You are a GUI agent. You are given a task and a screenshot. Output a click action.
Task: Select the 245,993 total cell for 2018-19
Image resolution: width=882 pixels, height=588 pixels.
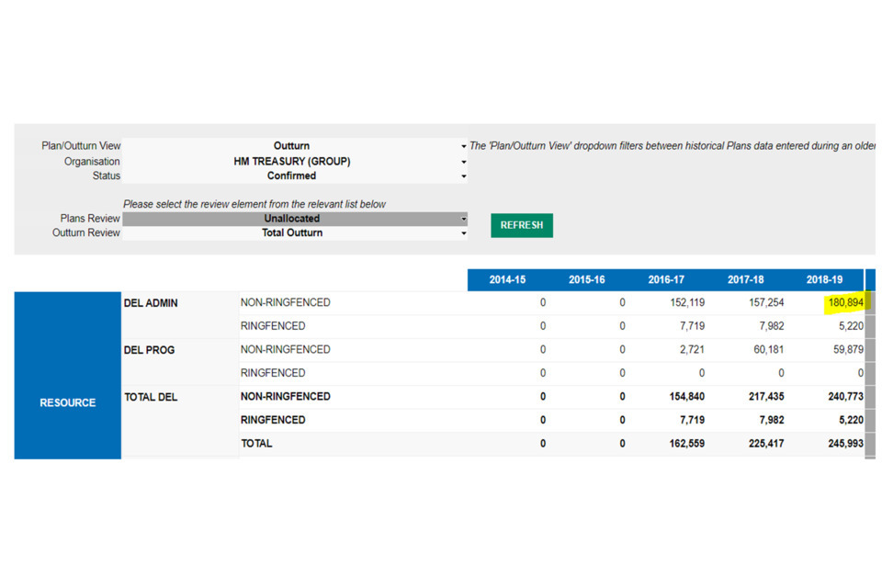click(842, 444)
